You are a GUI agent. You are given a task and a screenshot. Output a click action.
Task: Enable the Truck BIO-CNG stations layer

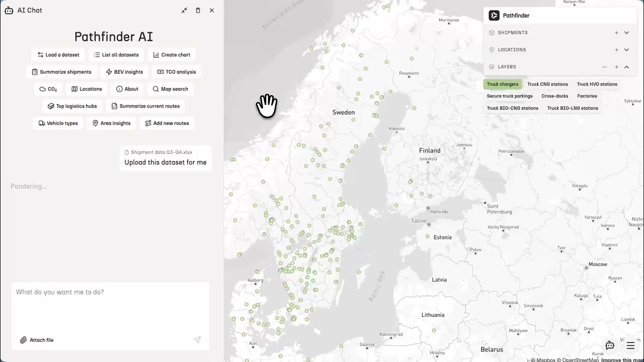[513, 108]
